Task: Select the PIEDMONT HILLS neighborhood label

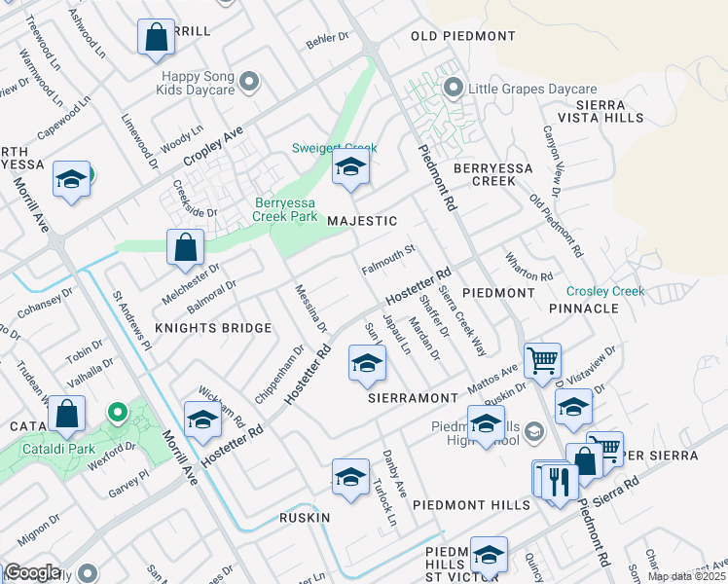Action: tap(472, 505)
